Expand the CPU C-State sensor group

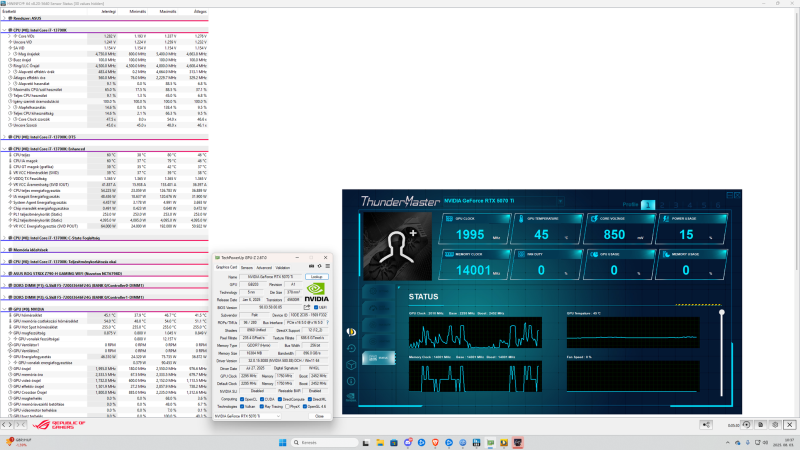click(x=4, y=238)
